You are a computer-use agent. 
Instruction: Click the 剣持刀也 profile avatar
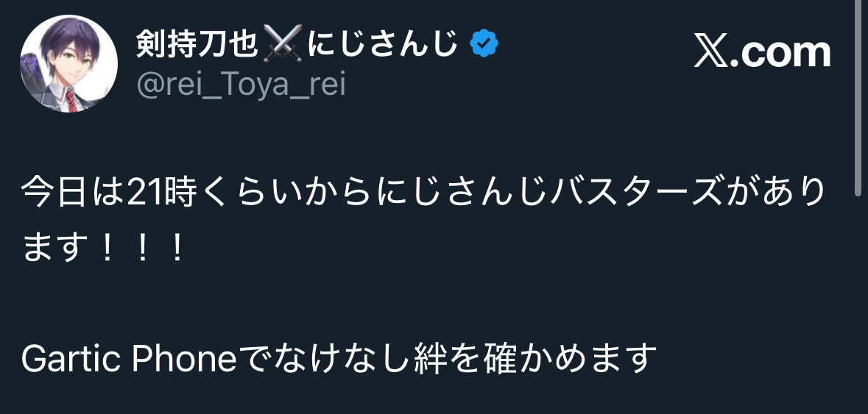click(x=69, y=63)
